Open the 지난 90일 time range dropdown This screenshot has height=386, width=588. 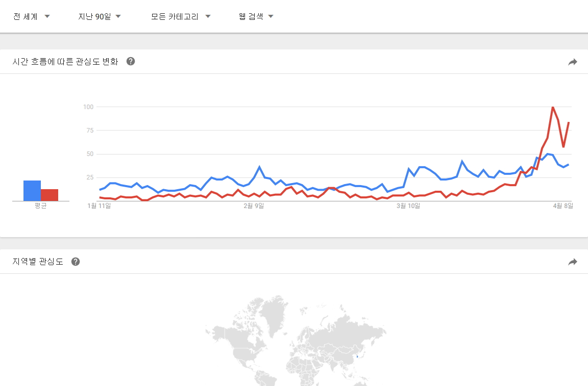pyautogui.click(x=99, y=16)
